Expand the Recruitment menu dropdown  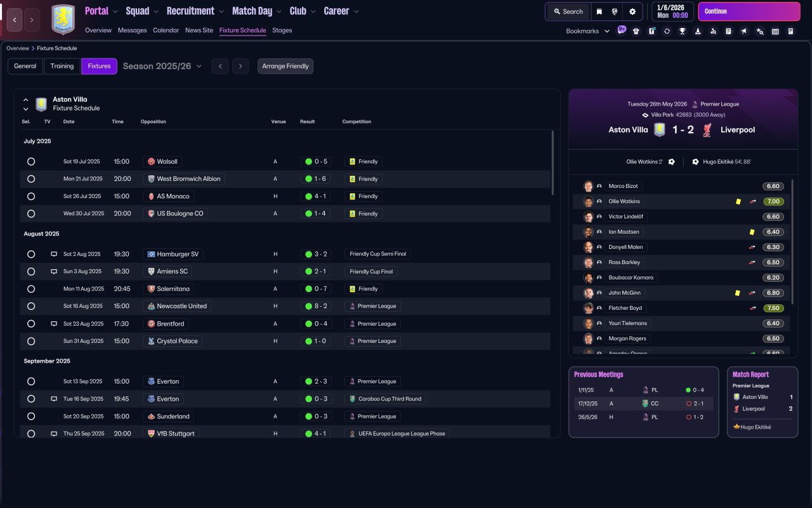point(221,11)
